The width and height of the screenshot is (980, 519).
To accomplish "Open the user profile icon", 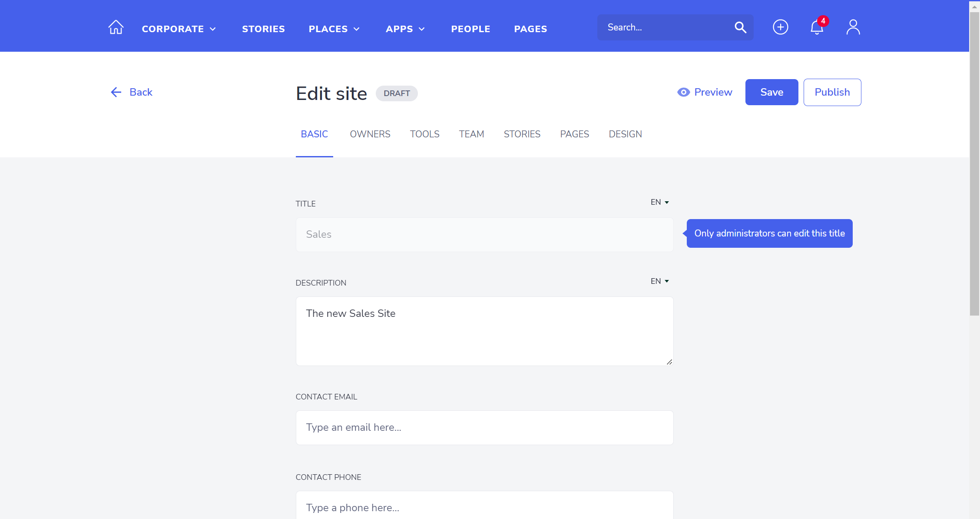I will coord(853,27).
